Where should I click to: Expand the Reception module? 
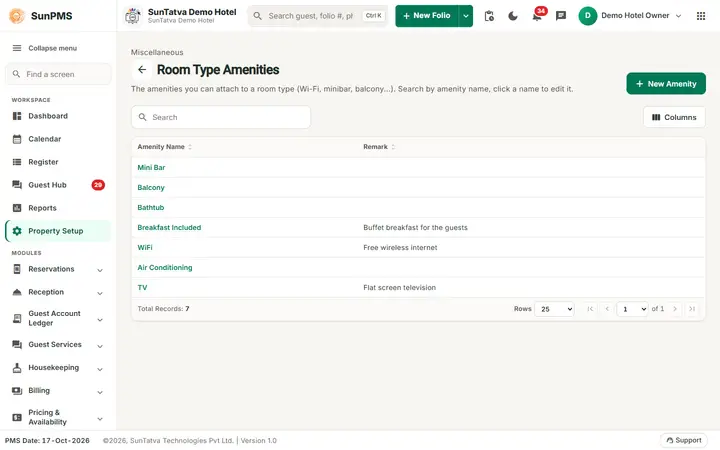58,292
